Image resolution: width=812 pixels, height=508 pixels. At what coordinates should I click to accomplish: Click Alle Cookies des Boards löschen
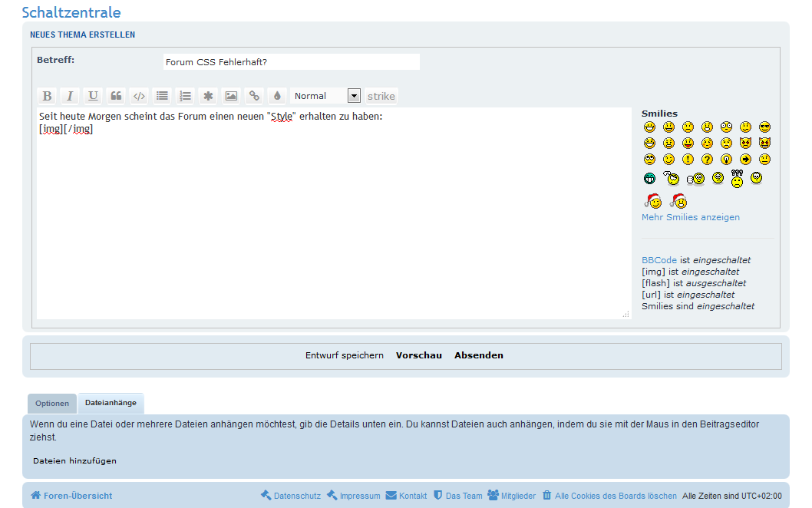pos(609,496)
